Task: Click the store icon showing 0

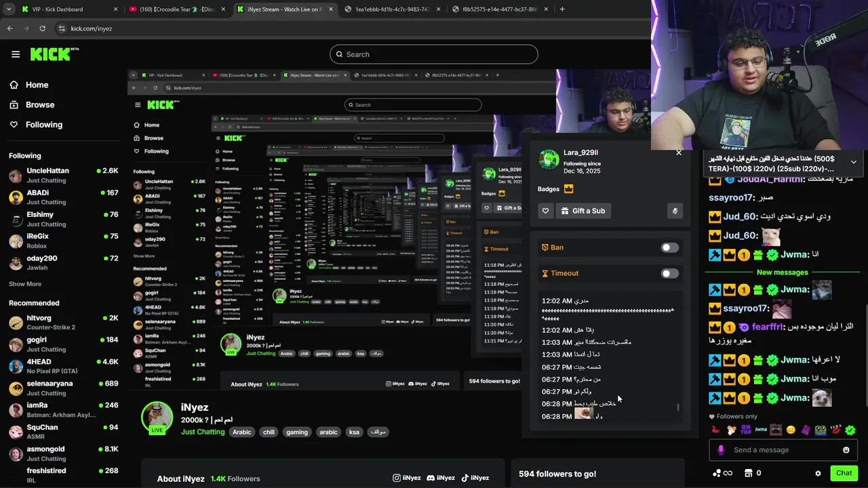Action: click(x=749, y=473)
